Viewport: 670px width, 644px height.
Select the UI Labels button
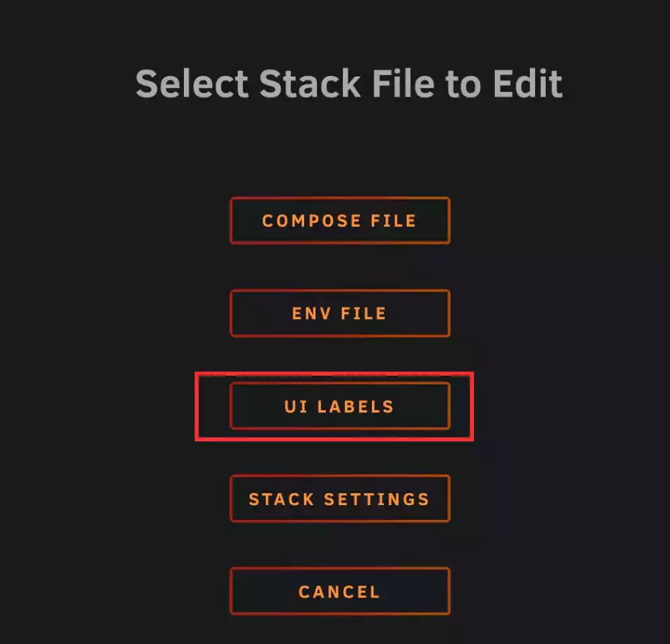click(x=340, y=406)
